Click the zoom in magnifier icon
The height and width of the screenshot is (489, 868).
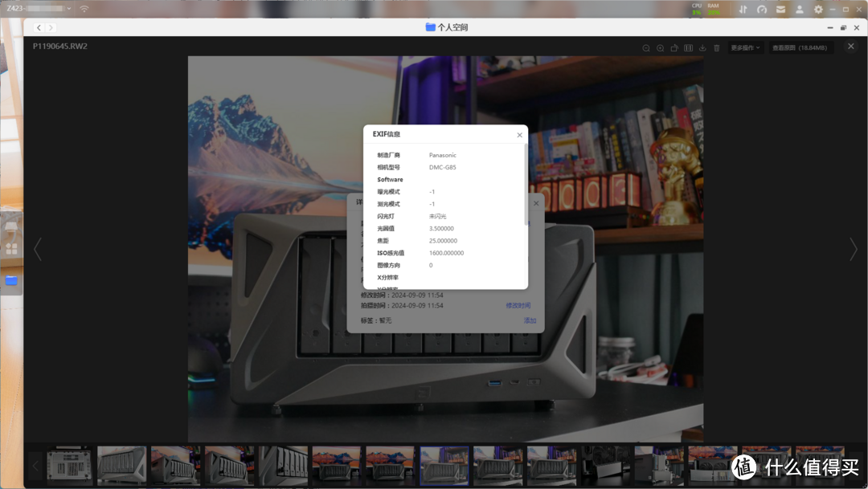tap(660, 48)
